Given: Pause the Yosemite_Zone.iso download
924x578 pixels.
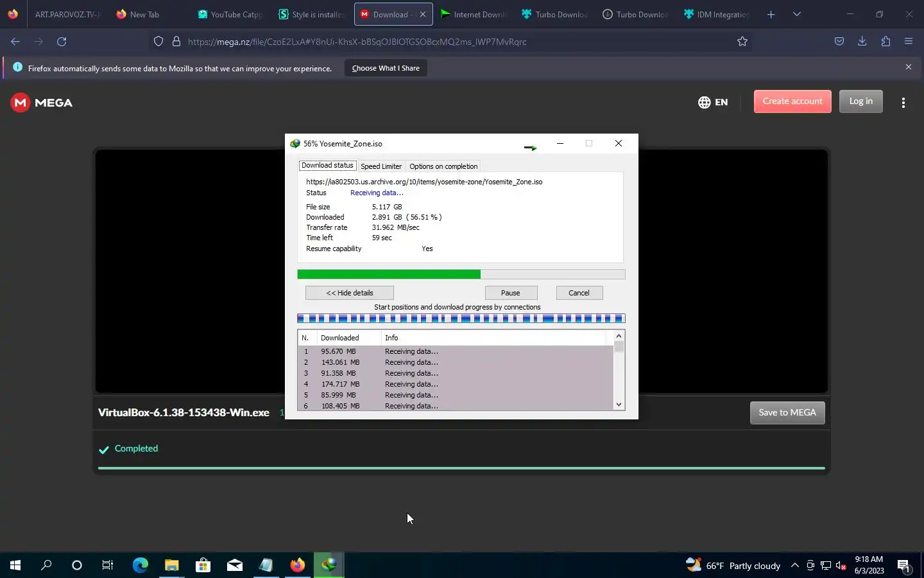Looking at the screenshot, I should point(510,293).
